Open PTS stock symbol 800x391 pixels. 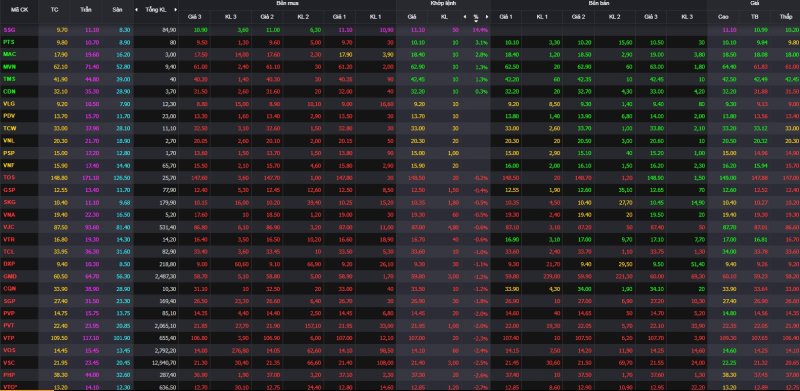9,42
